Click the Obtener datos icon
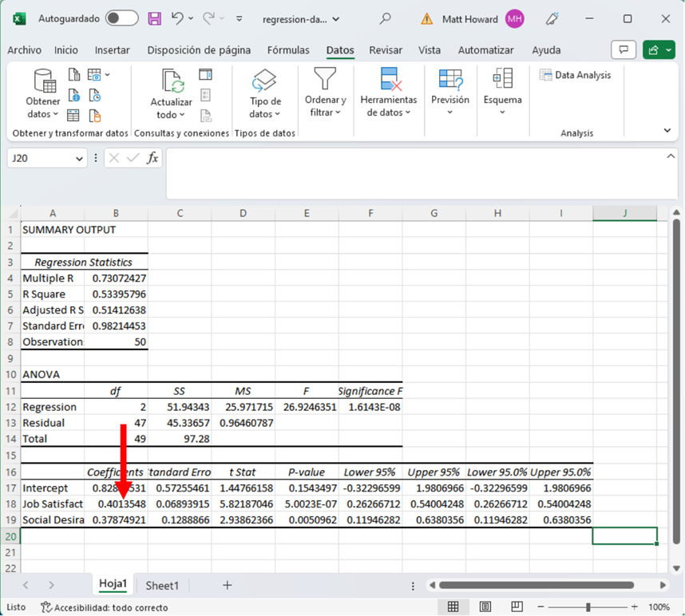 (x=43, y=81)
